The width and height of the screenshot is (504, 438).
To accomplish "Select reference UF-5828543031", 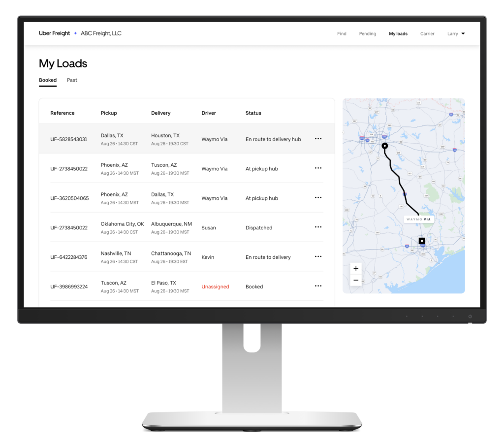I will point(68,139).
